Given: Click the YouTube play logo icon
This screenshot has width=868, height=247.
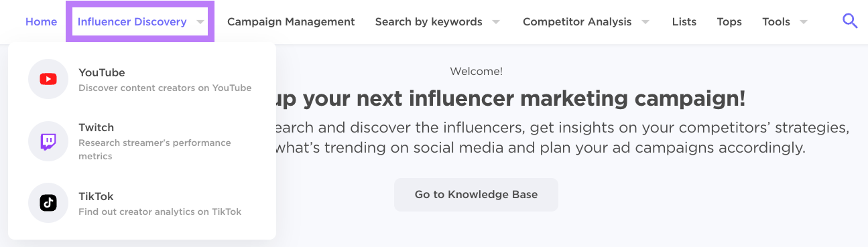Looking at the screenshot, I should pos(48,79).
